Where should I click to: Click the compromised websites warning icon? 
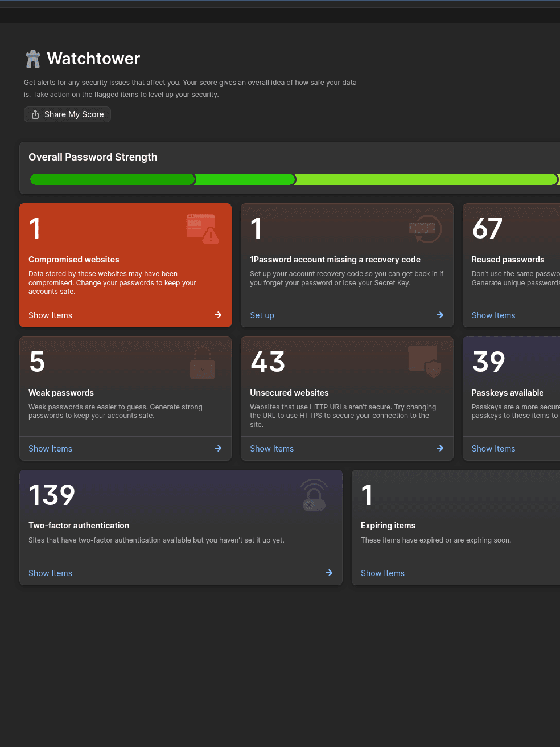point(203,229)
